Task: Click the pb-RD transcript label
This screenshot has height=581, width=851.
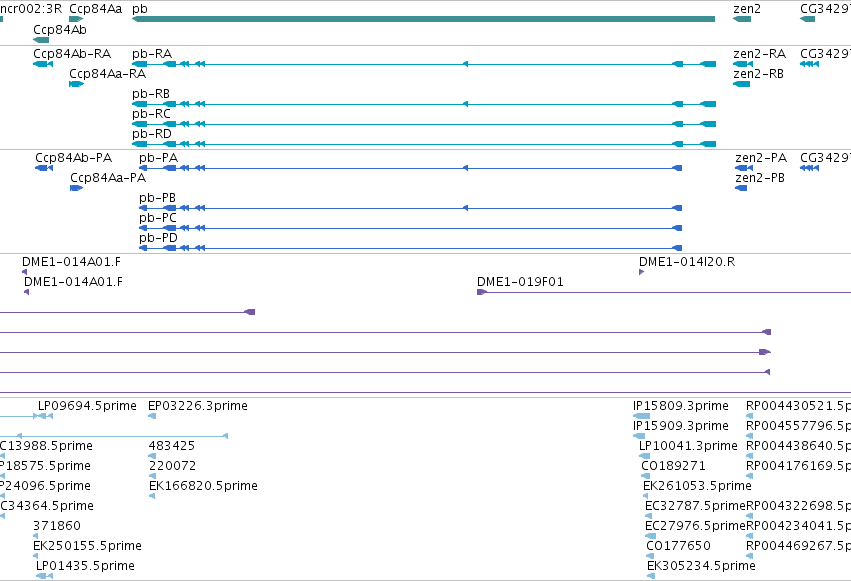Action: click(152, 134)
